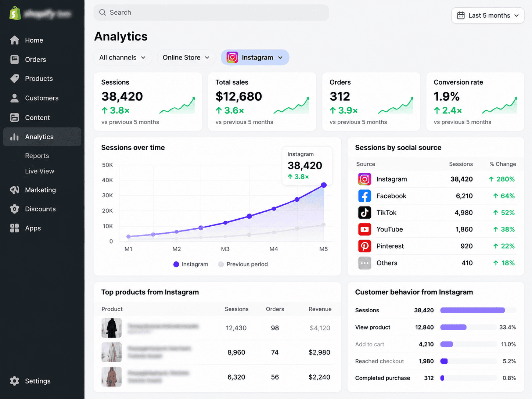Click the Orders 312 summary card

pos(371,101)
